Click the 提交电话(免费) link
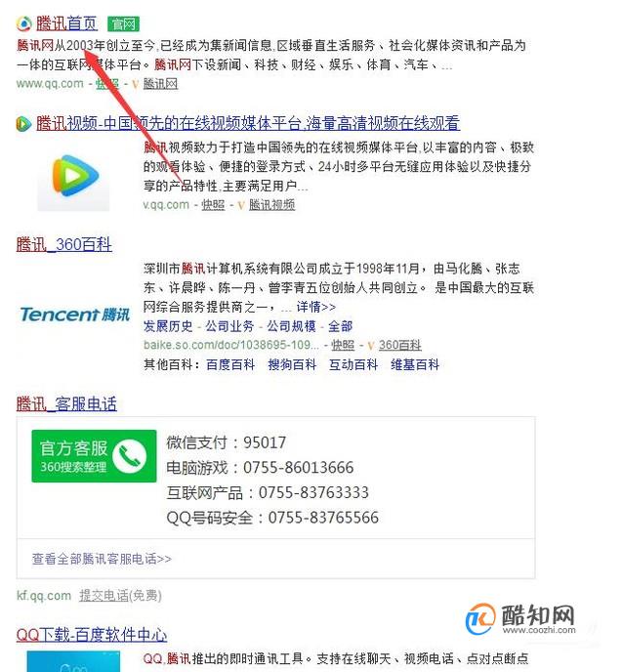Image resolution: width=622 pixels, height=672 pixels. pyautogui.click(x=120, y=595)
